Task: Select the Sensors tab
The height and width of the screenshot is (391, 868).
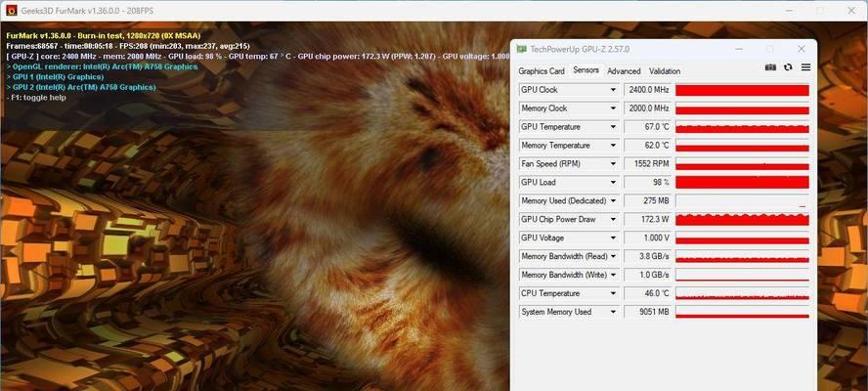Action: click(x=586, y=69)
